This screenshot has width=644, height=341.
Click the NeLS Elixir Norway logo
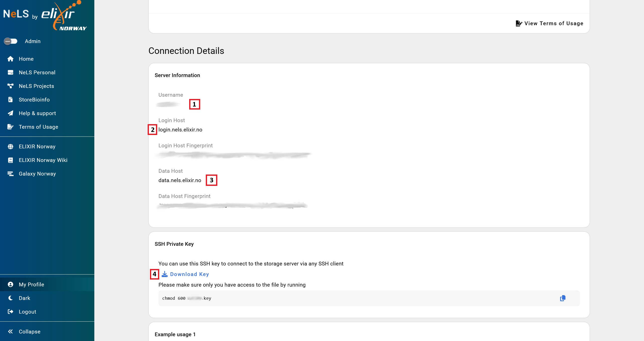(45, 16)
